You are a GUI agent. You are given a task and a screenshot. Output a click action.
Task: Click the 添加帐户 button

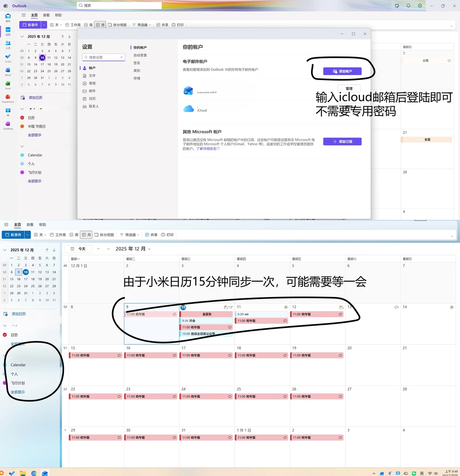342,71
